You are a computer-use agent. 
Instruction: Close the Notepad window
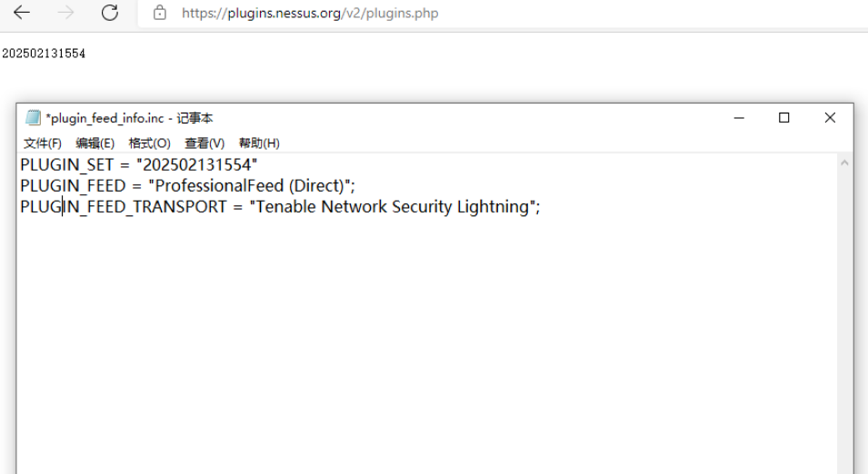coord(830,117)
